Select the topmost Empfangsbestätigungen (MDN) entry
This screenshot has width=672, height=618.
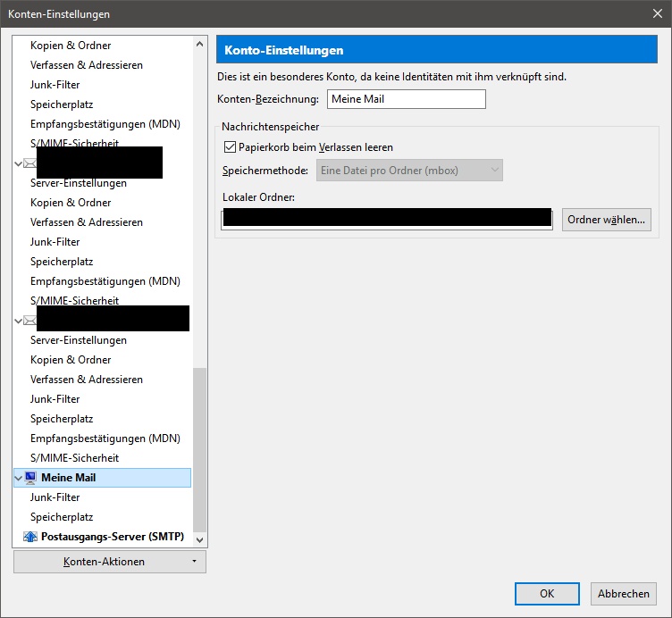[x=105, y=124]
